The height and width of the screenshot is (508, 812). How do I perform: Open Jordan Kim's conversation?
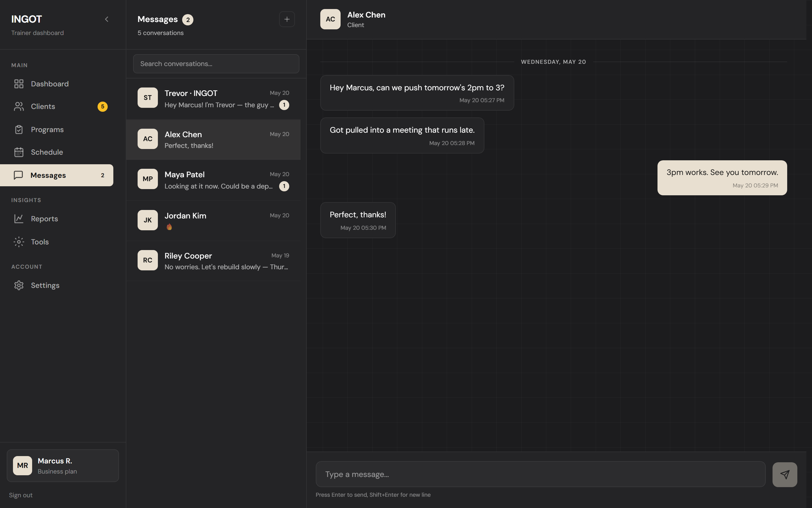click(213, 220)
